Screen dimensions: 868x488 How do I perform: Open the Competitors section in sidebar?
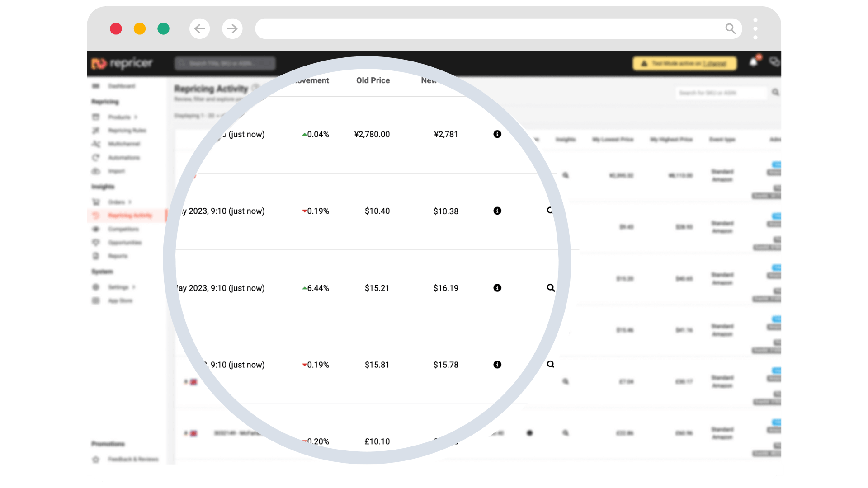(x=122, y=229)
